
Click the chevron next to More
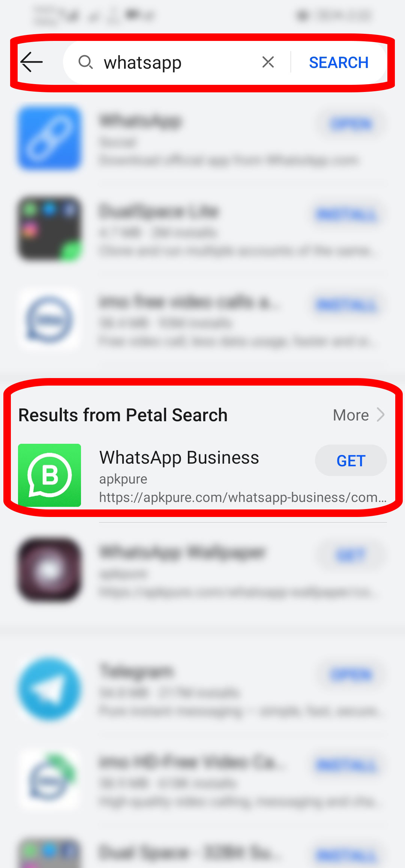(x=381, y=415)
